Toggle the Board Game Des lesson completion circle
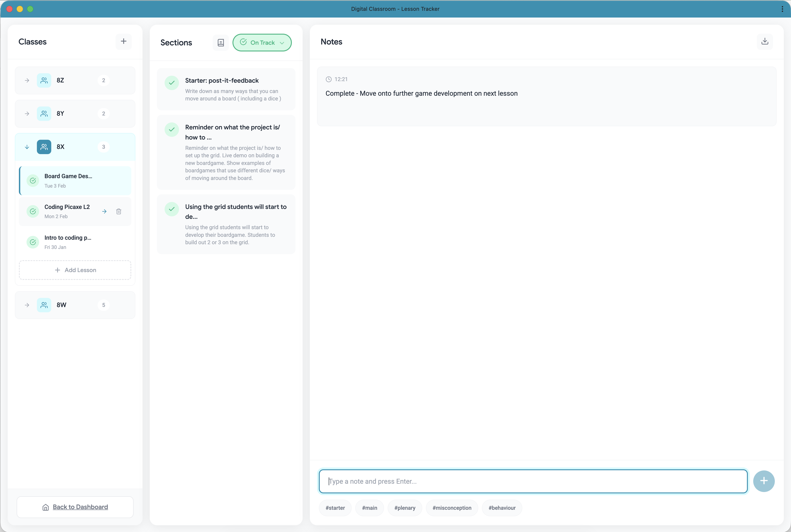Screen dimensions: 791x532 (x=33, y=180)
